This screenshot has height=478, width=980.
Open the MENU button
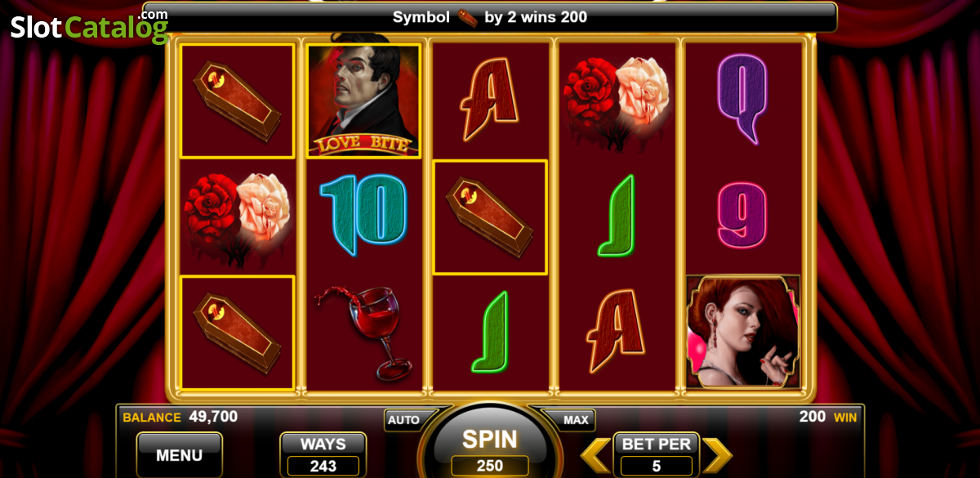[179, 455]
